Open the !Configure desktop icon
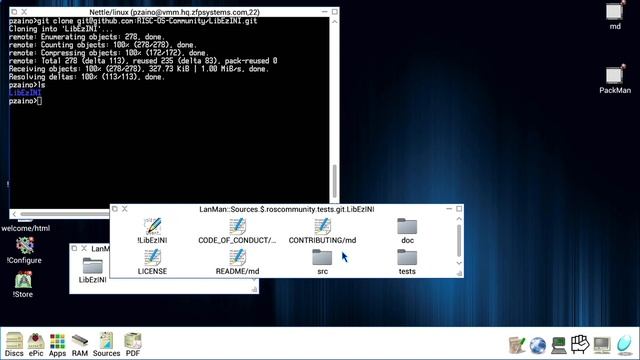Image resolution: width=640 pixels, height=360 pixels. coord(24,251)
